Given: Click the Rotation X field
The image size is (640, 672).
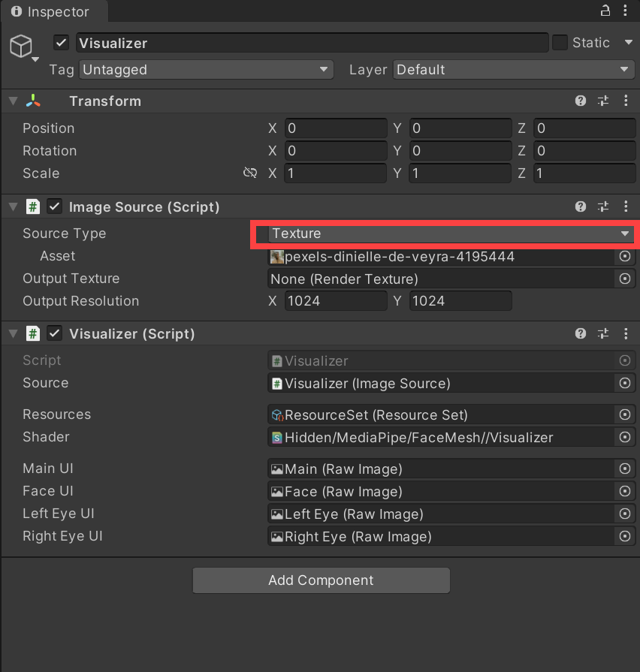Looking at the screenshot, I should coord(336,151).
